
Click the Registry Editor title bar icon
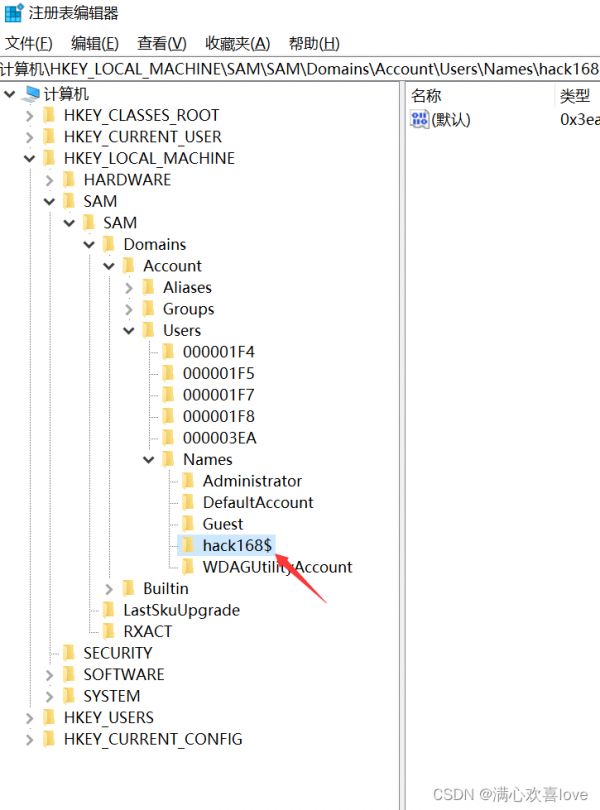coord(13,13)
